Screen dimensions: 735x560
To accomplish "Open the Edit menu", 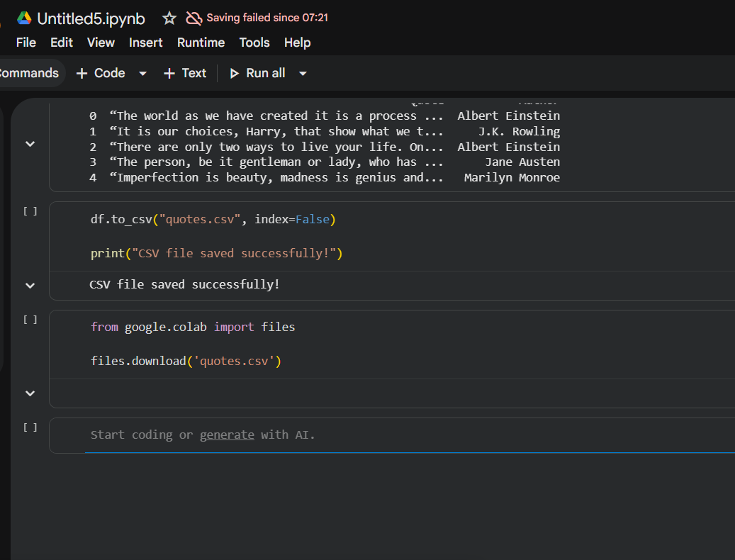I will [62, 43].
